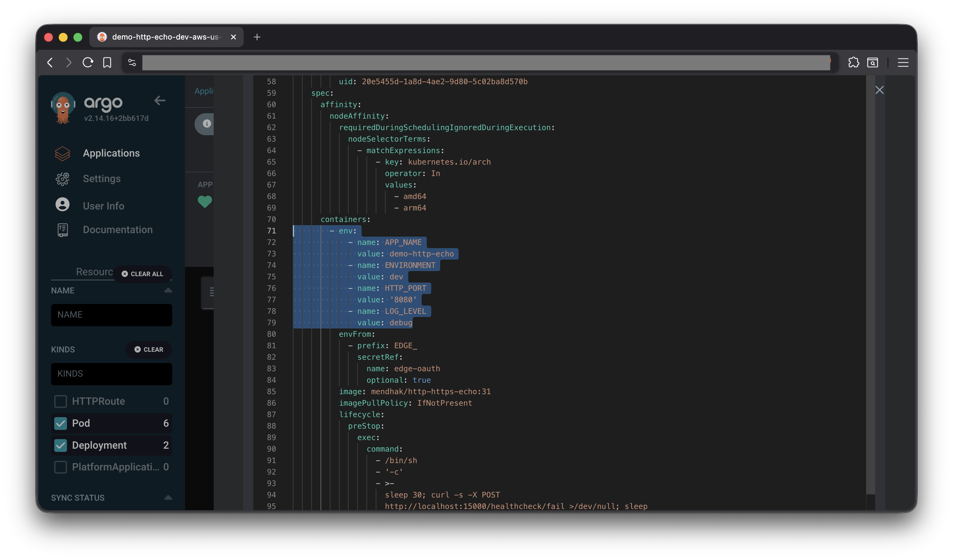The image size is (953, 560).
Task: Click the Applications layers icon in sidebar
Action: (63, 153)
